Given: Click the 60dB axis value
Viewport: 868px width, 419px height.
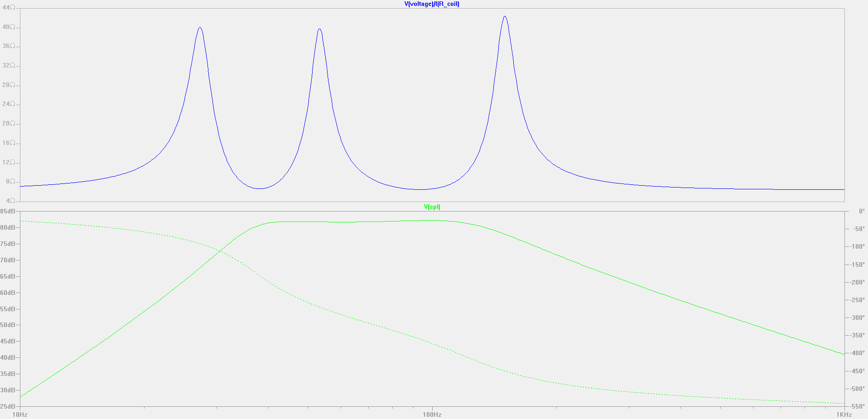Looking at the screenshot, I should click(x=8, y=293).
